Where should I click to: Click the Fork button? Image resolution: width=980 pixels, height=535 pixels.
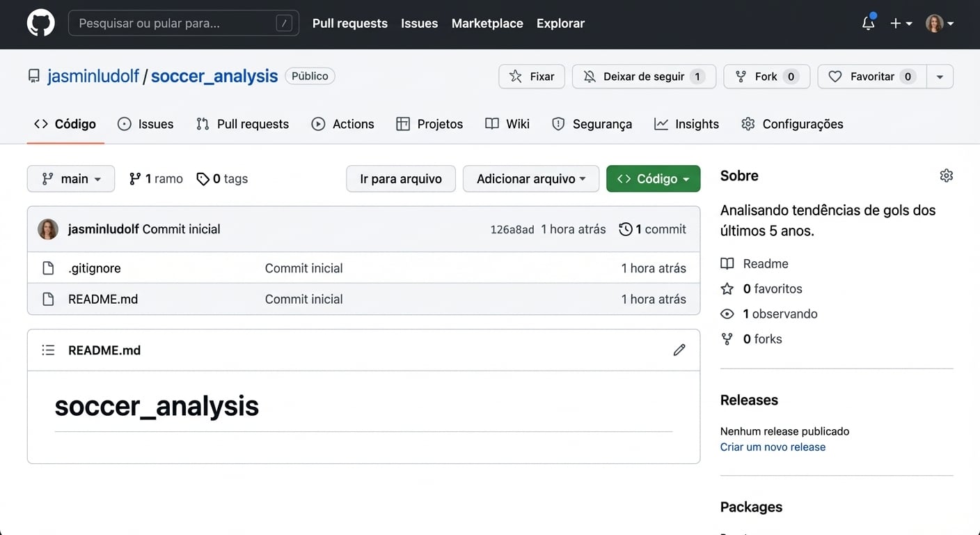pyautogui.click(x=767, y=77)
